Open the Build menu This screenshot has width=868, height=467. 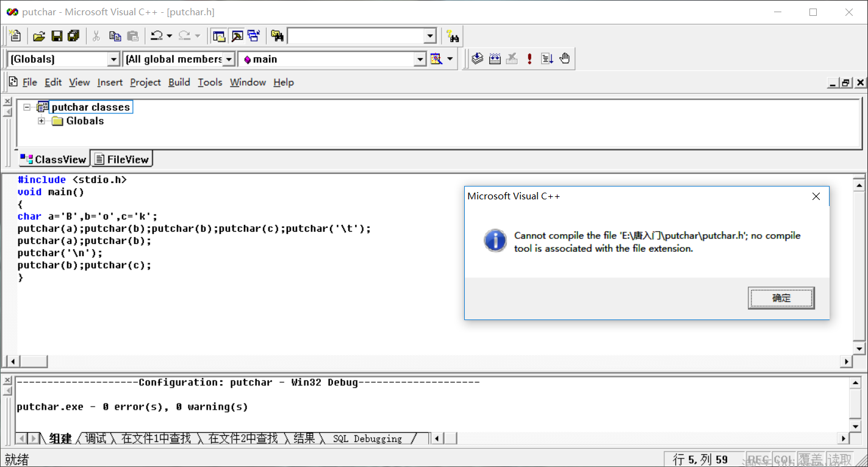(179, 82)
